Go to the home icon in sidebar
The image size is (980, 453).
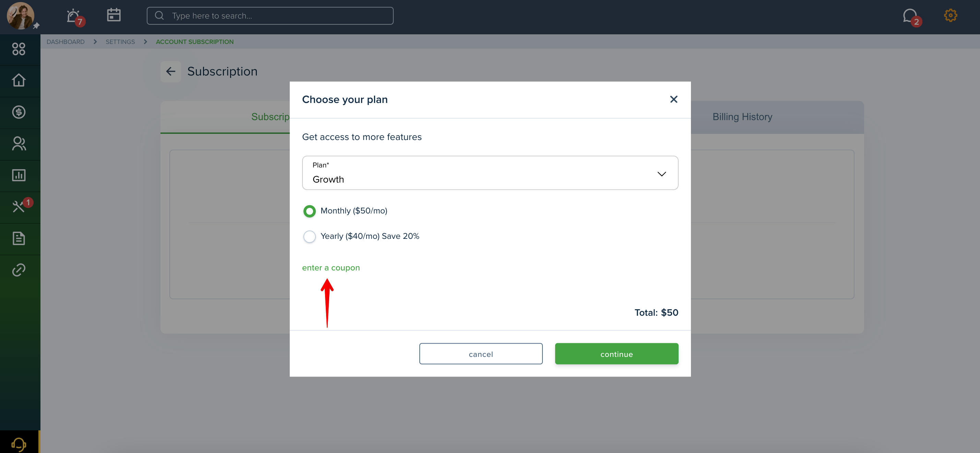pyautogui.click(x=19, y=80)
